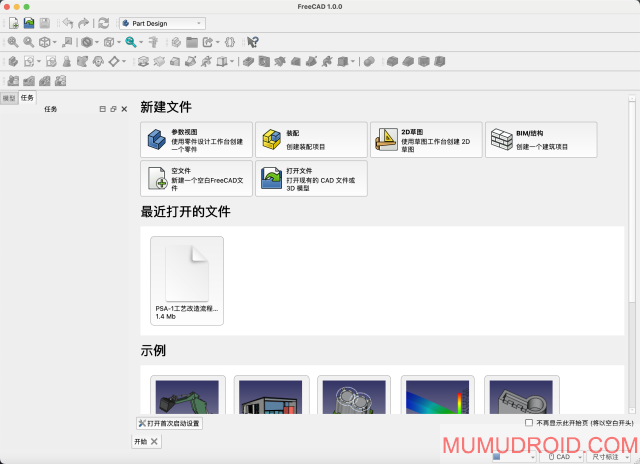
Task: Activate the What's This help pointer
Action: tap(253, 42)
